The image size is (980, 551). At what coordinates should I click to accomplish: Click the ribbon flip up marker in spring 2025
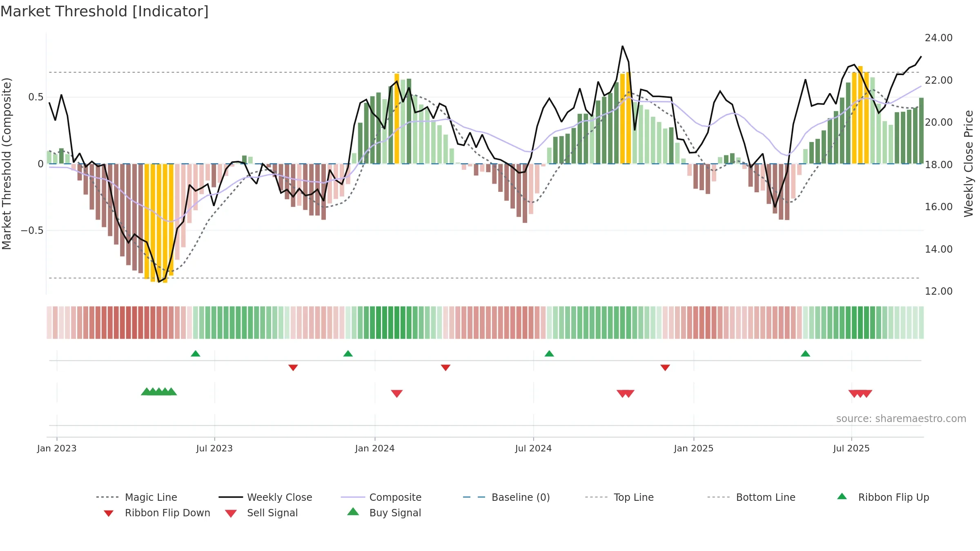[805, 353]
